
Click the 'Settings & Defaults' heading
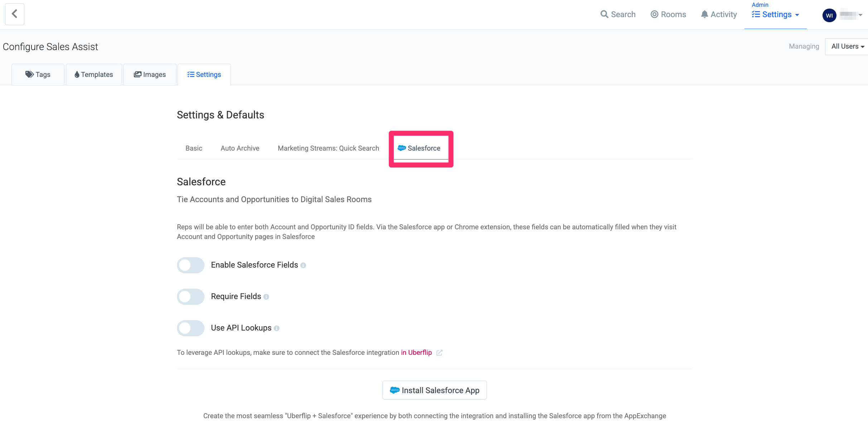[x=221, y=115]
